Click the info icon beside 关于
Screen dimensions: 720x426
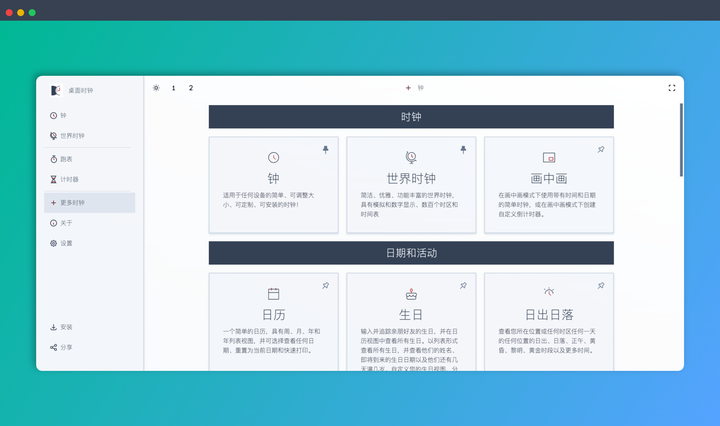click(54, 223)
